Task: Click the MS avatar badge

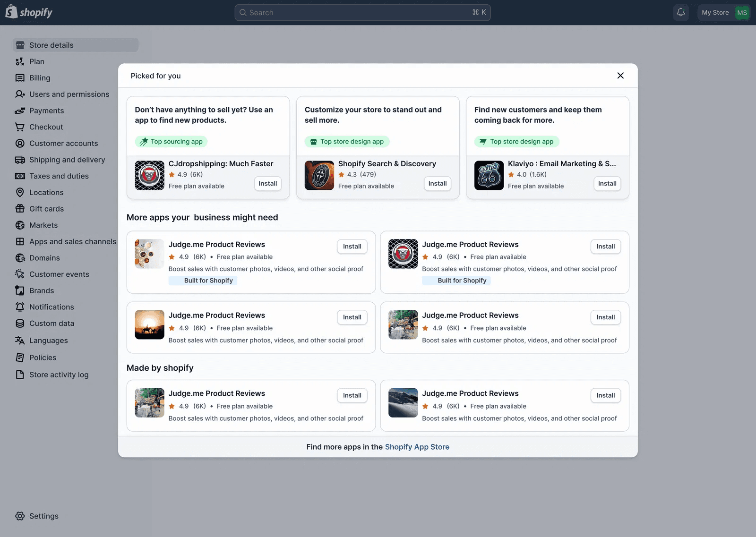Action: (x=742, y=12)
